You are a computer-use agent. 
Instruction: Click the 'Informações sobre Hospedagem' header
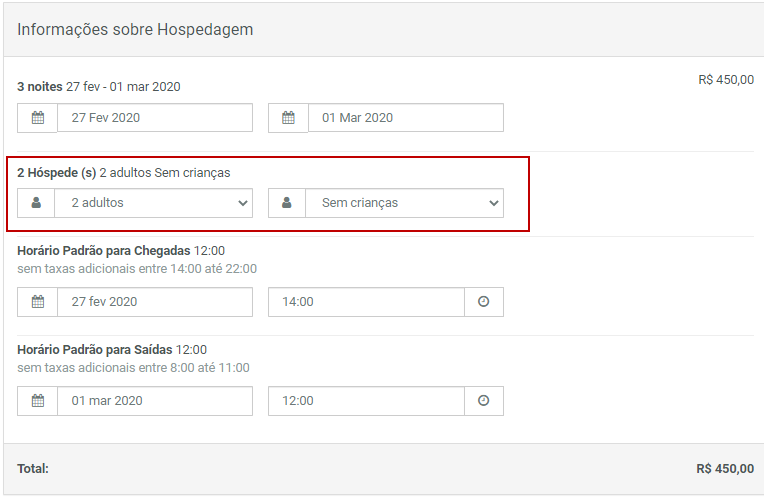pyautogui.click(x=135, y=30)
